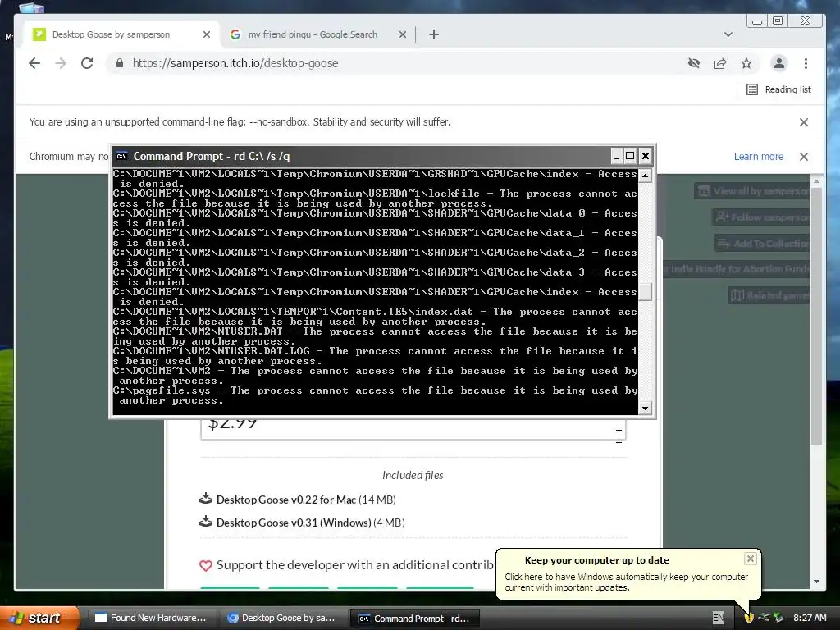Click Command Prompt scrollbar down arrow
This screenshot has width=840, height=630.
[645, 409]
